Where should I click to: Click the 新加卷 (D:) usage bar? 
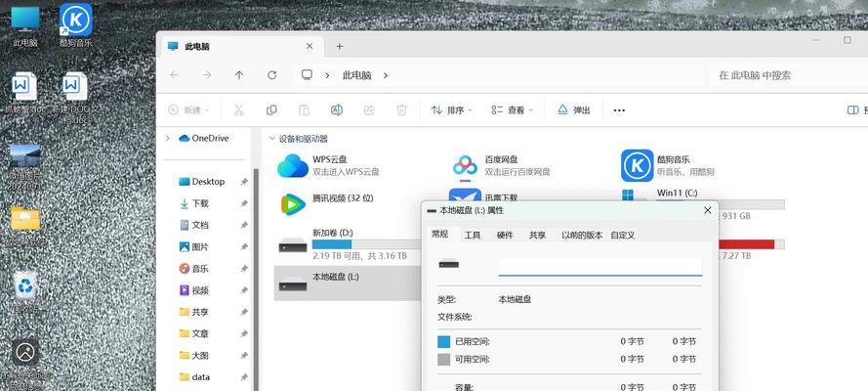pos(366,244)
